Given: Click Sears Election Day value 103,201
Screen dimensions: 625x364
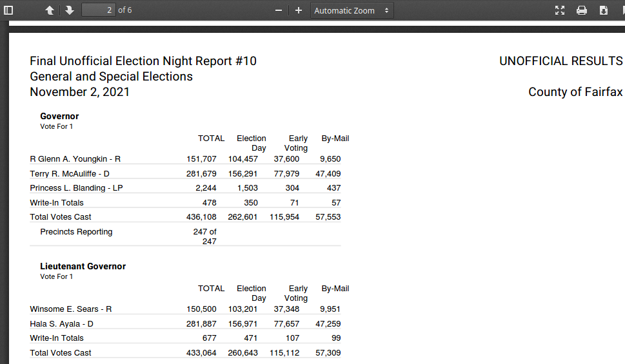Looking at the screenshot, I should pos(243,309).
